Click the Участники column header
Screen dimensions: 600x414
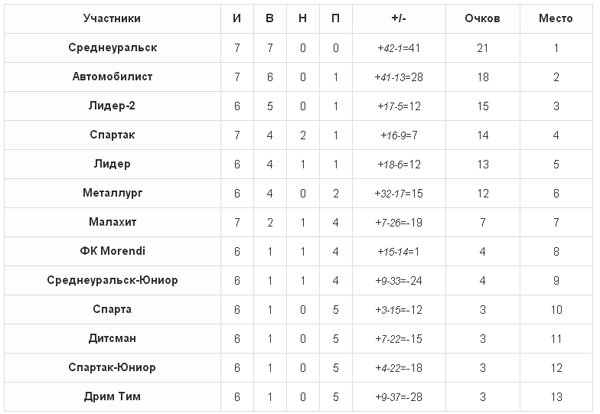(x=112, y=18)
